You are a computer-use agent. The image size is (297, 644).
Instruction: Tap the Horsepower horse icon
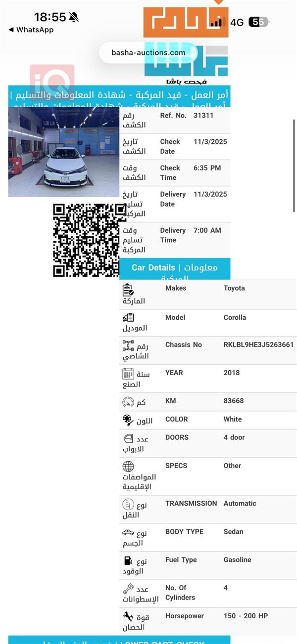pos(128,617)
